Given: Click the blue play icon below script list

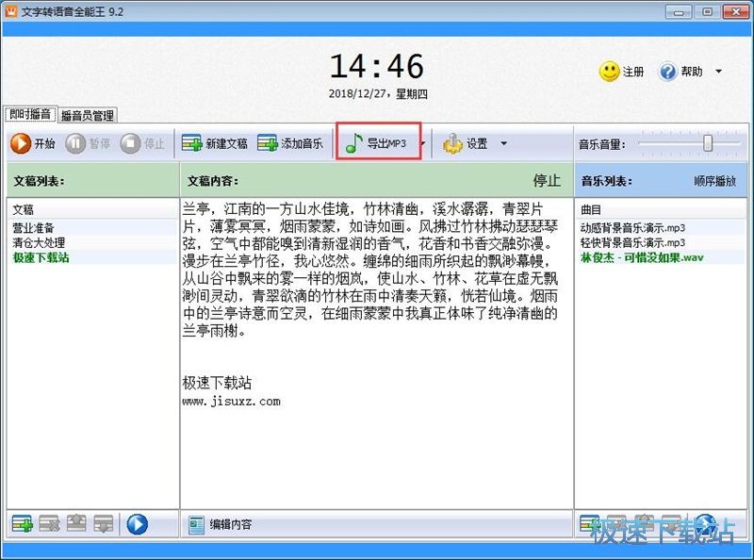Looking at the screenshot, I should click(137, 524).
